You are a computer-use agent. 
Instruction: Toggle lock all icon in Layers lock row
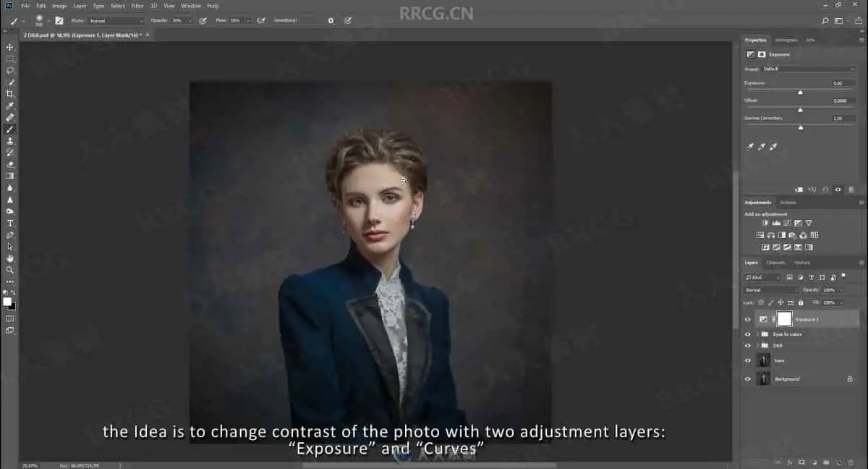pyautogui.click(x=799, y=303)
